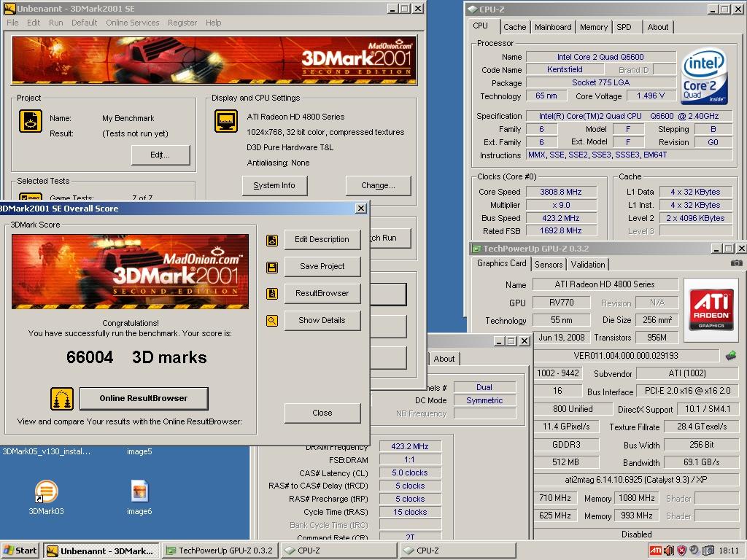This screenshot has height=560, width=747.
Task: Click the About tab in second CPU-Z window
Action: pyautogui.click(x=444, y=359)
